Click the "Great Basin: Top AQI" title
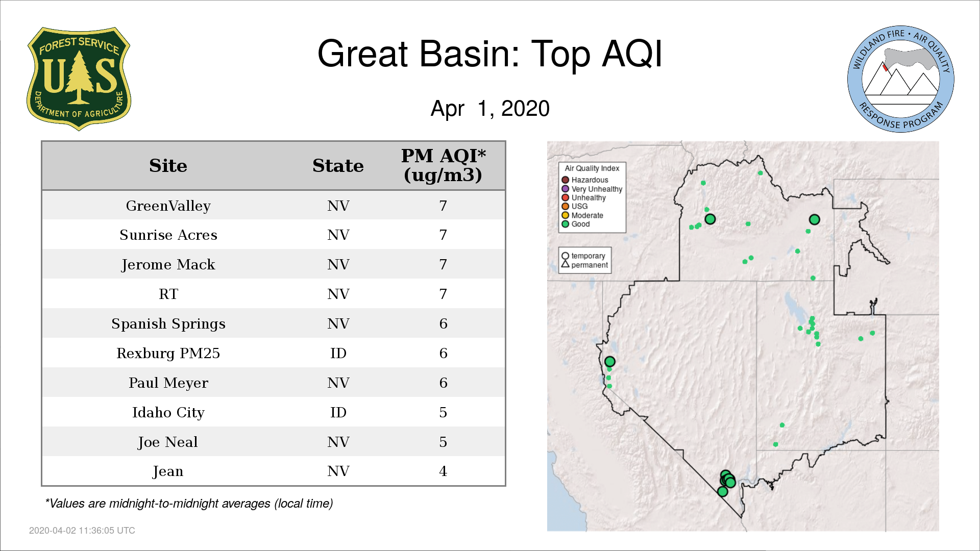 click(x=490, y=54)
